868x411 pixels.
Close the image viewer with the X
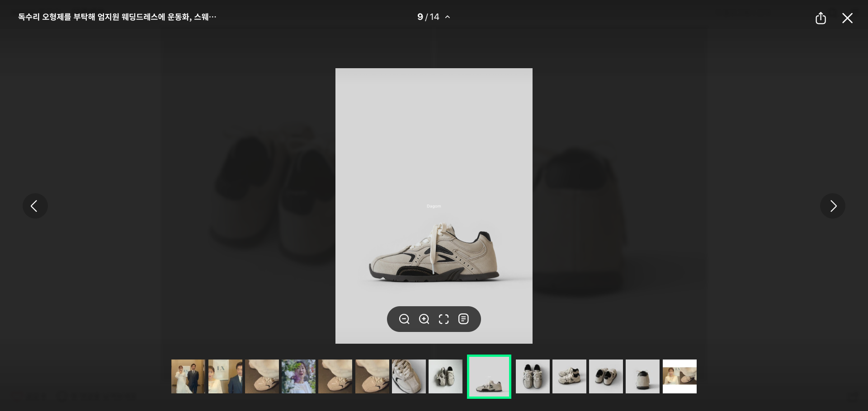pyautogui.click(x=847, y=18)
